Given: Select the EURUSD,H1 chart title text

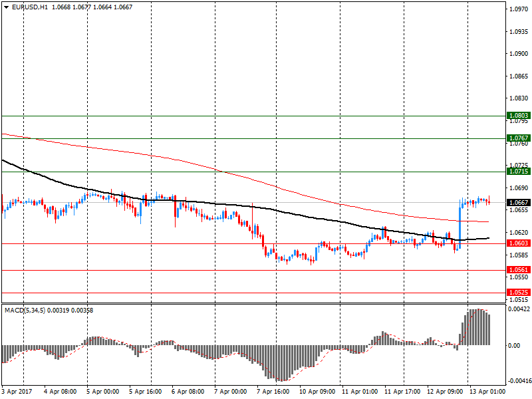Looking at the screenshot, I should (30, 7).
